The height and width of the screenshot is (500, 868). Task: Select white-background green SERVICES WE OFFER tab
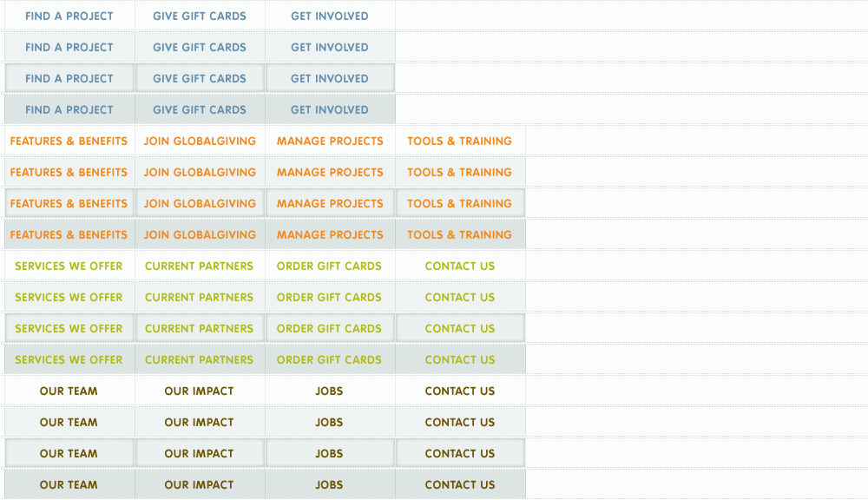click(69, 266)
